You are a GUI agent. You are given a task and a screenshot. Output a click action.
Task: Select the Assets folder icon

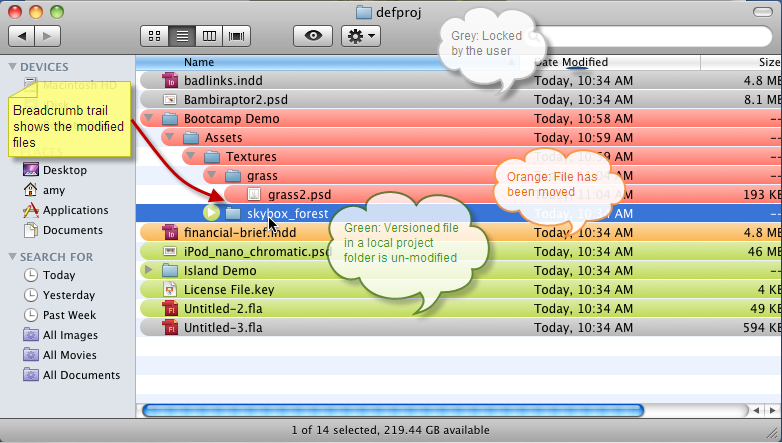[191, 137]
